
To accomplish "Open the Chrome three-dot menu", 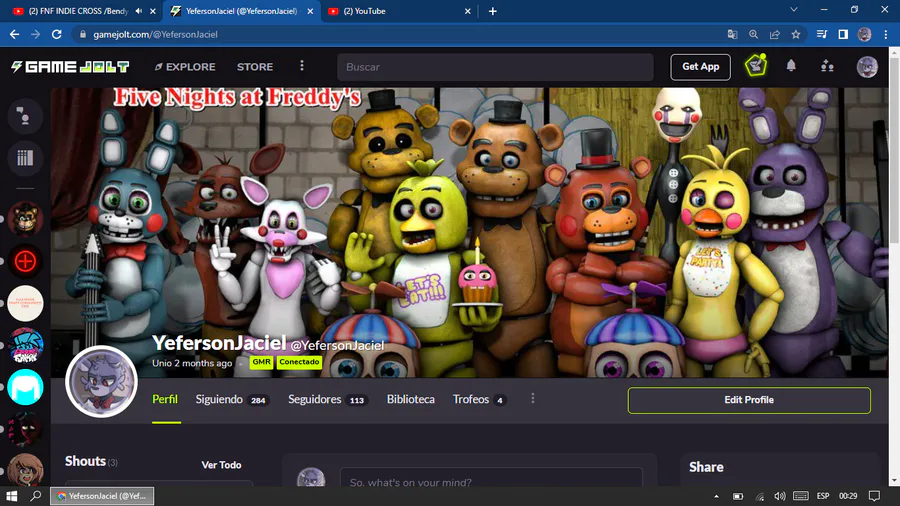I will point(886,34).
